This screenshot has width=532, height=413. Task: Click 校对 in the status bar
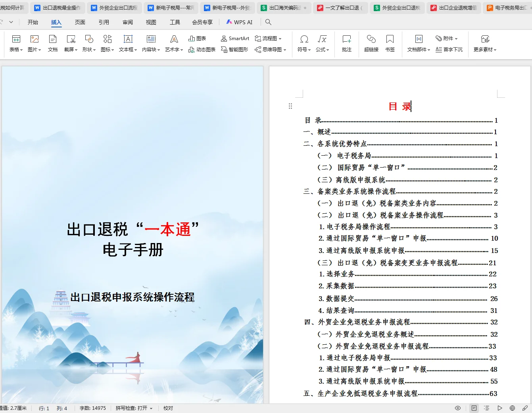click(x=168, y=408)
